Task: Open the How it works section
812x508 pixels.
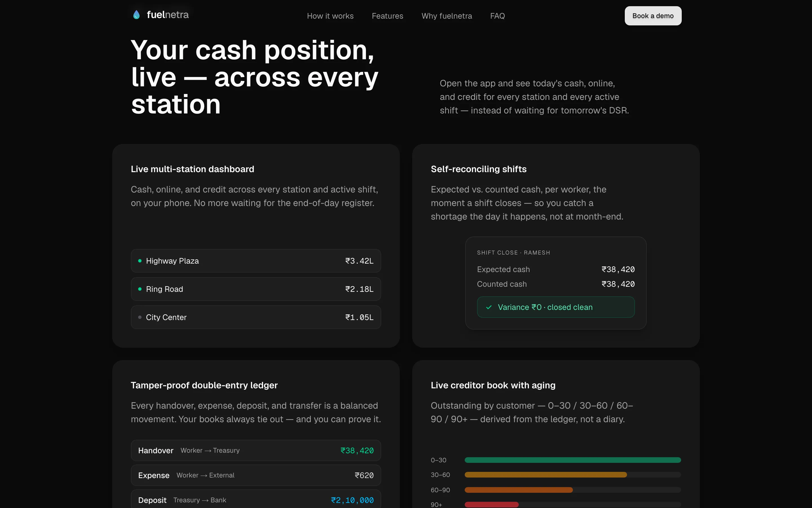Action: click(330, 16)
